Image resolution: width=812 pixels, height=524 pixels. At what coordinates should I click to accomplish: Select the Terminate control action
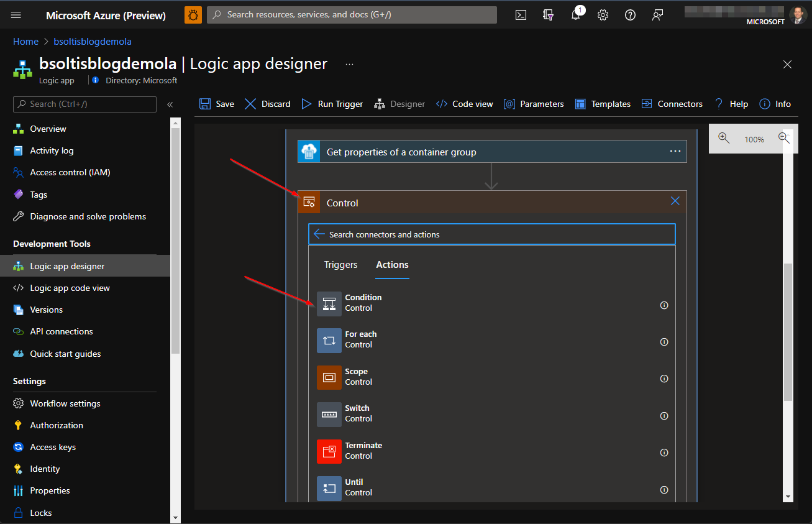(x=363, y=449)
